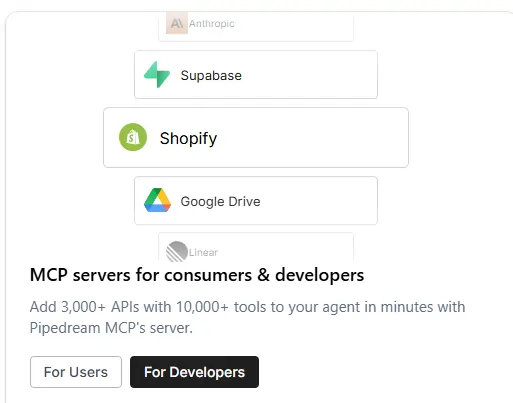This screenshot has height=403, width=513.
Task: Click the For Users button
Action: 76,372
